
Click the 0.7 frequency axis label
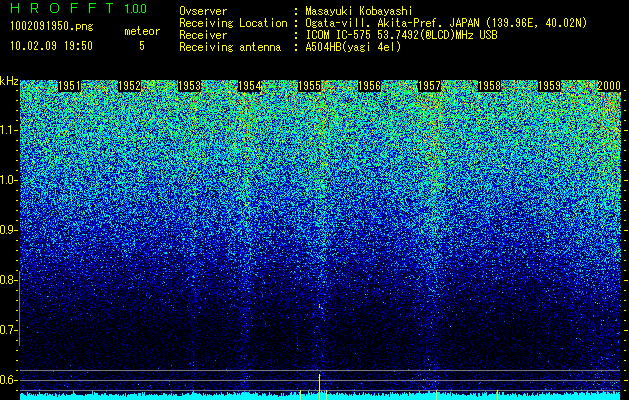coord(7,330)
